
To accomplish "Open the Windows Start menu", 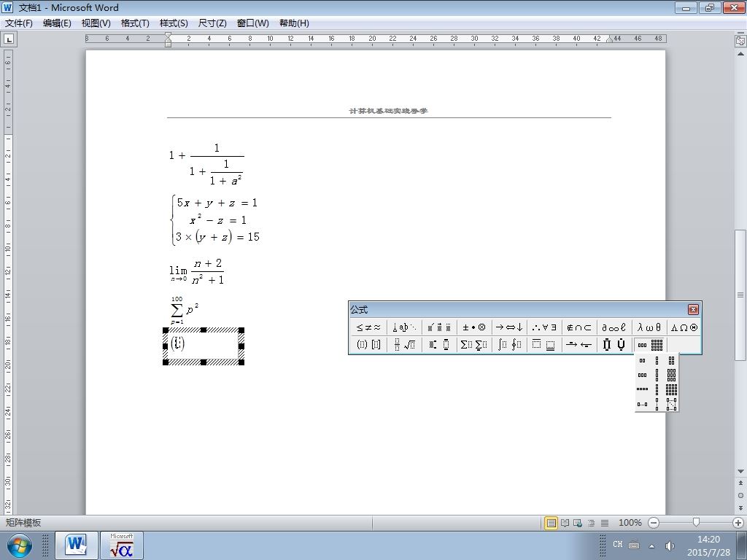I will (20, 545).
